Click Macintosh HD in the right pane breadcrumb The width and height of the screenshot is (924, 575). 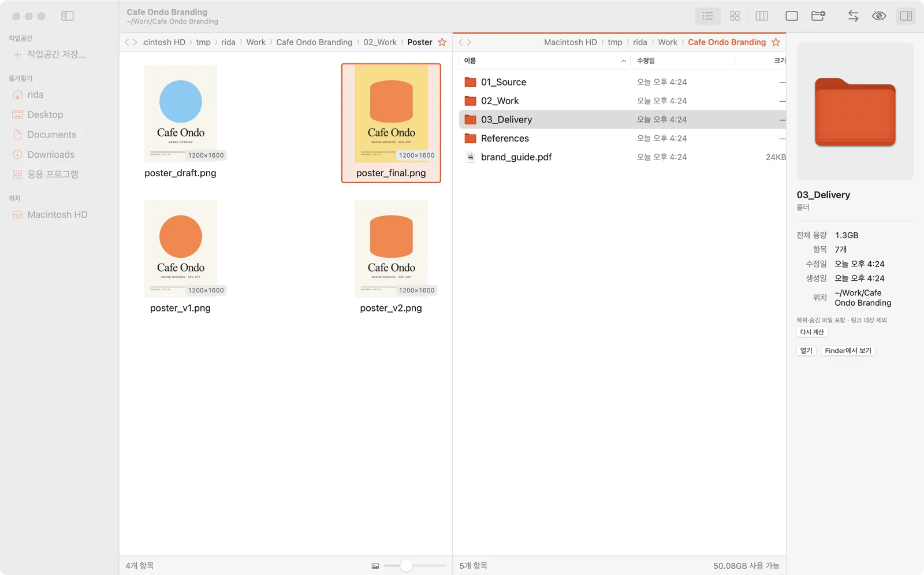click(571, 42)
